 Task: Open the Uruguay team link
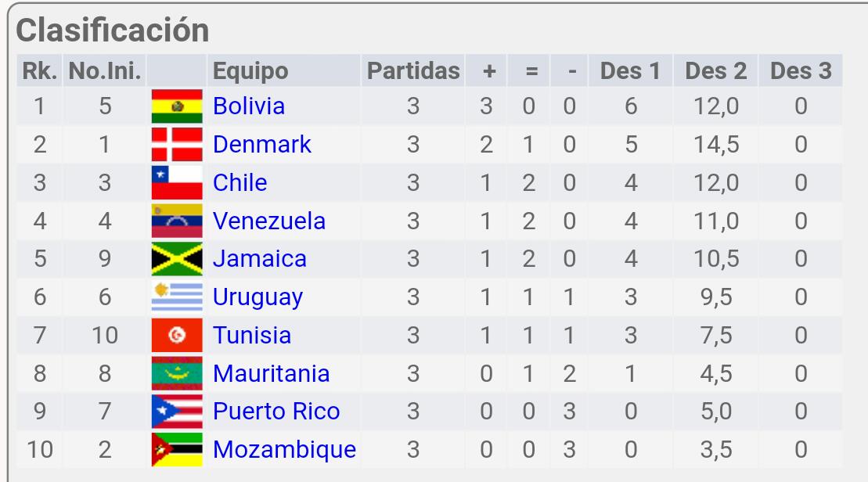coord(258,297)
